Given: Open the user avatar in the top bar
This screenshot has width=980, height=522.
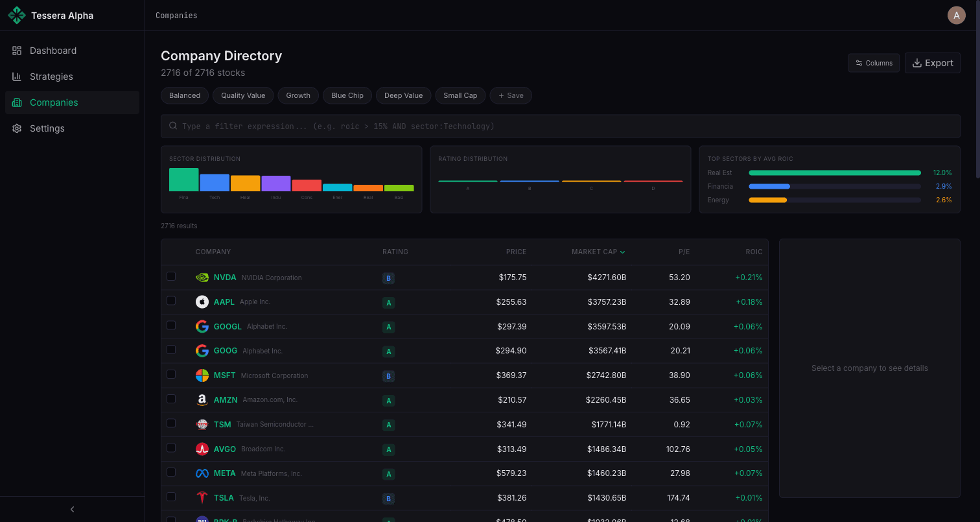Looking at the screenshot, I should pyautogui.click(x=957, y=15).
